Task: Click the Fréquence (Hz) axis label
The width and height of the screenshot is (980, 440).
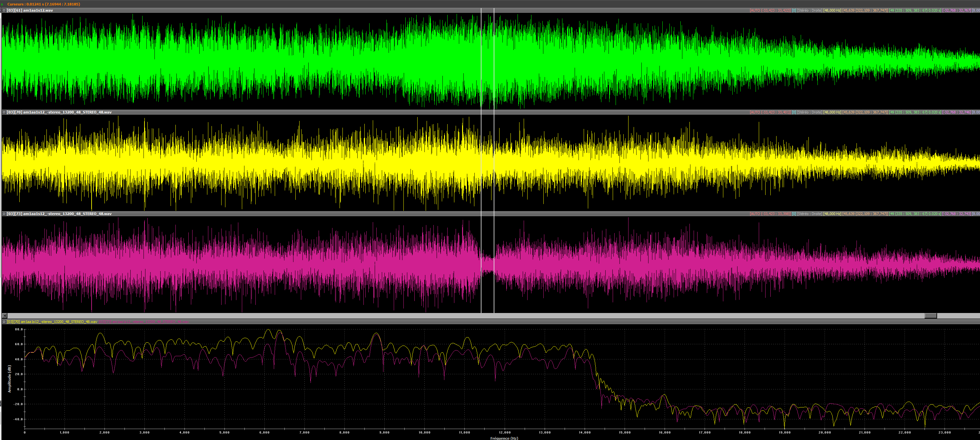Action: click(x=504, y=438)
